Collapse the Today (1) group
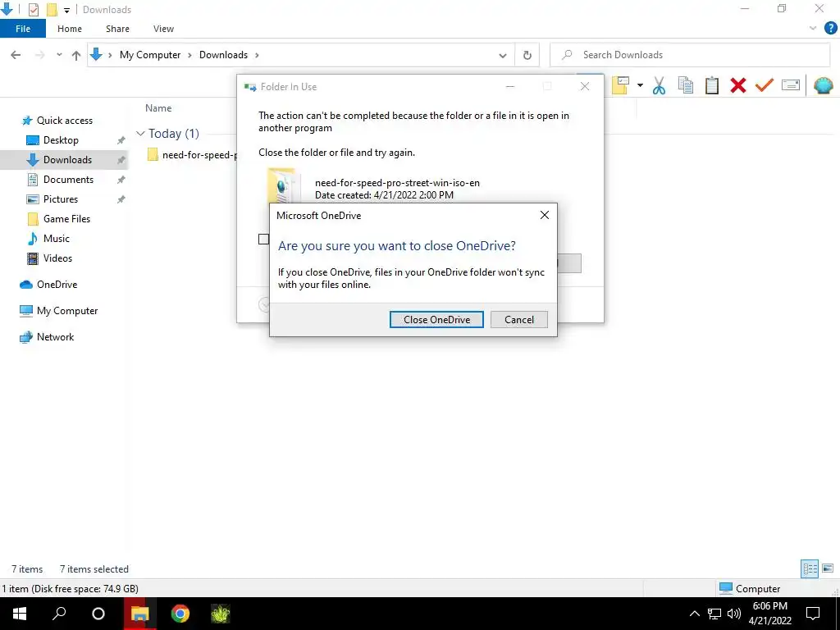This screenshot has height=630, width=840. 140,134
